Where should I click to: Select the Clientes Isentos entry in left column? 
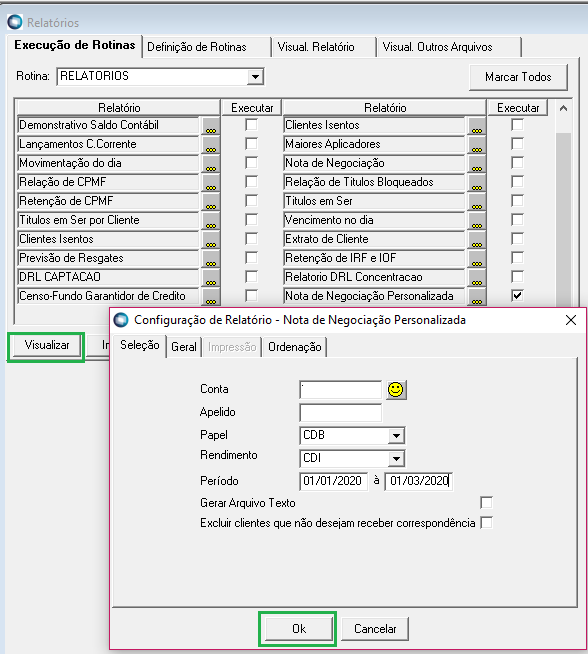(108, 239)
